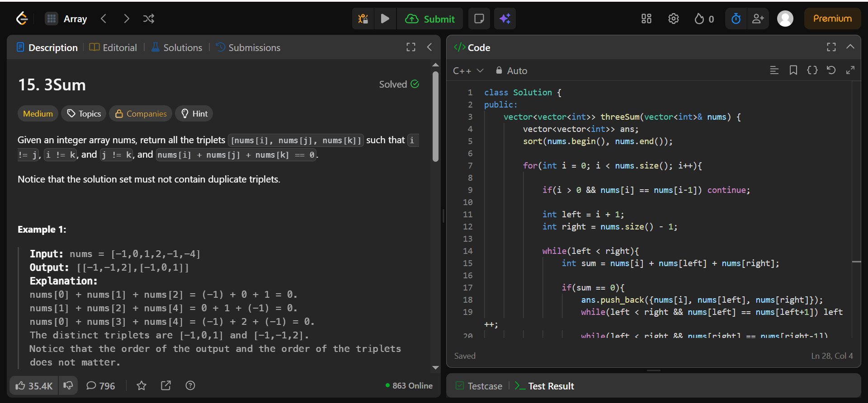This screenshot has height=403, width=868.
Task: Click the description panel vertical scrollbar
Action: pyautogui.click(x=435, y=117)
